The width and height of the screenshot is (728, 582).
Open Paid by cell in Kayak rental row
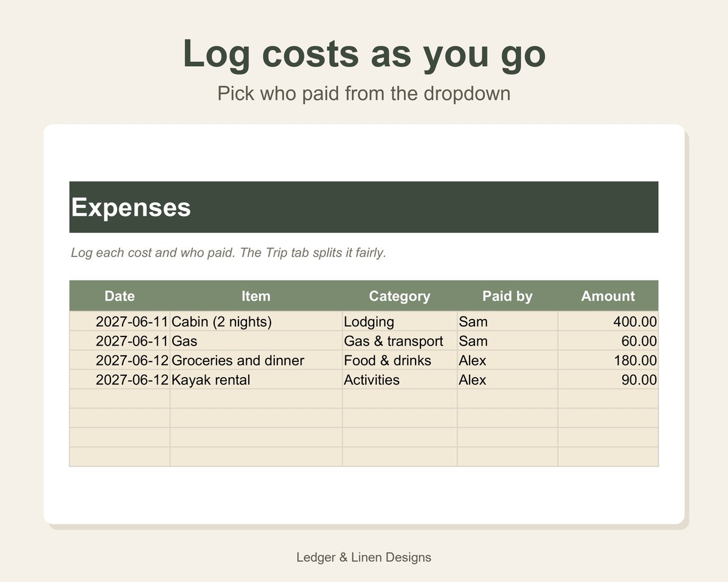click(507, 380)
